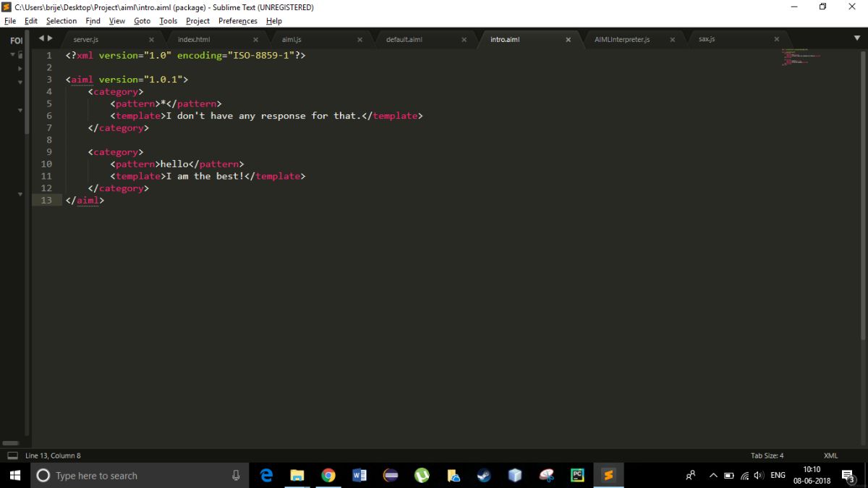Go to the next tab with right arrow
This screenshot has height=488, width=868.
50,38
